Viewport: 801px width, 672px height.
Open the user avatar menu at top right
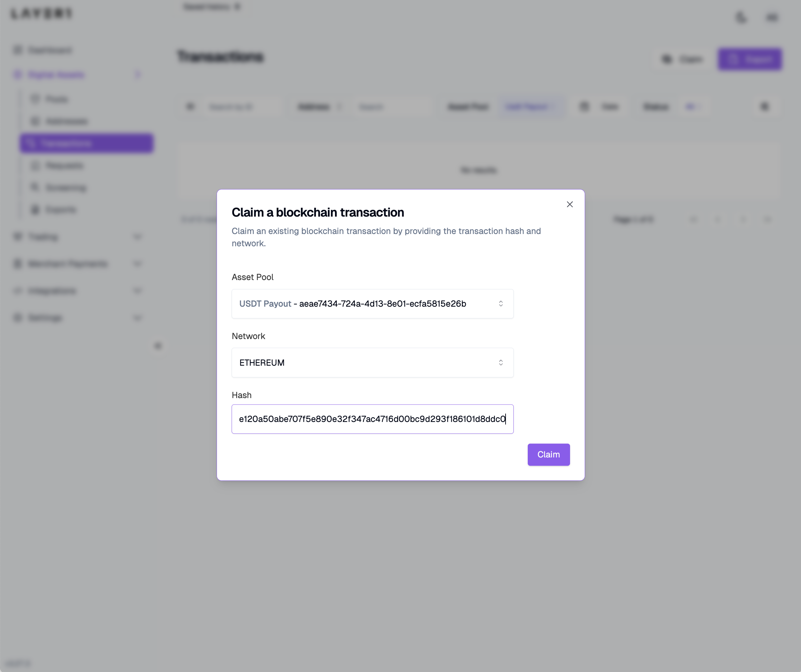[x=772, y=17]
